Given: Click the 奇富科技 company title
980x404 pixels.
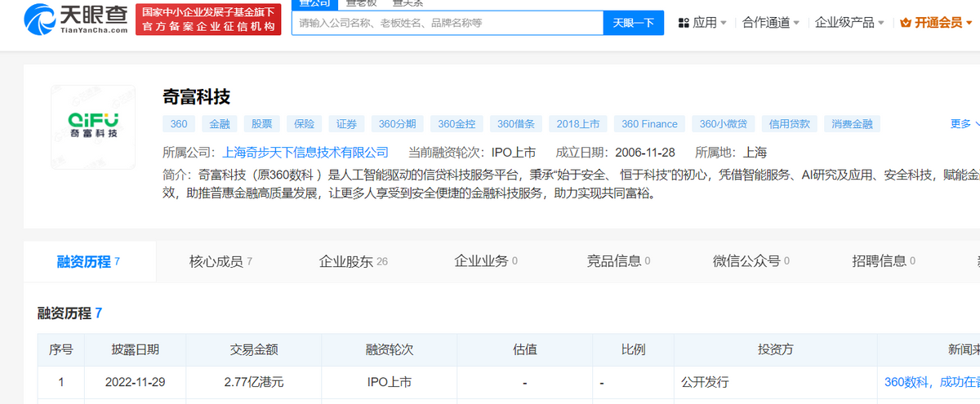Looking at the screenshot, I should pos(197,96).
